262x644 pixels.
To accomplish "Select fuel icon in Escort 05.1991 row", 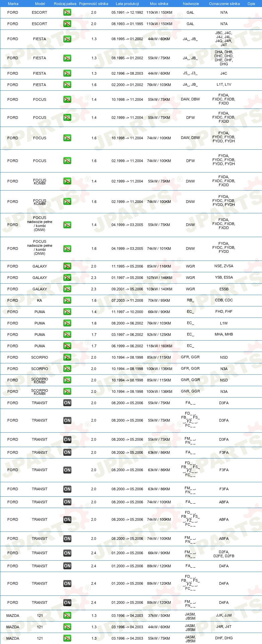I will point(67,12).
